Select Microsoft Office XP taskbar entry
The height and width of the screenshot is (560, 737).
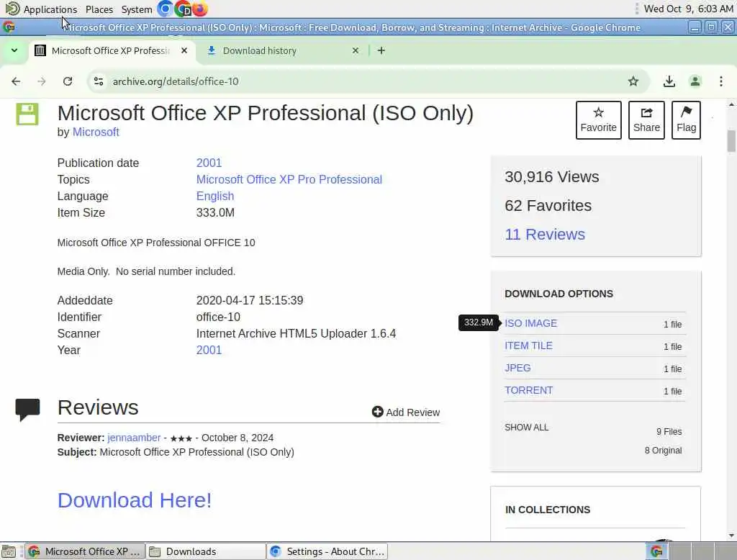(x=85, y=551)
